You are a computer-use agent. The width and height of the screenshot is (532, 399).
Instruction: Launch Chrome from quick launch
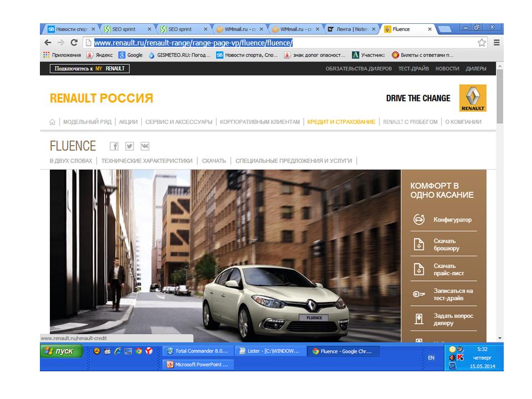click(139, 351)
